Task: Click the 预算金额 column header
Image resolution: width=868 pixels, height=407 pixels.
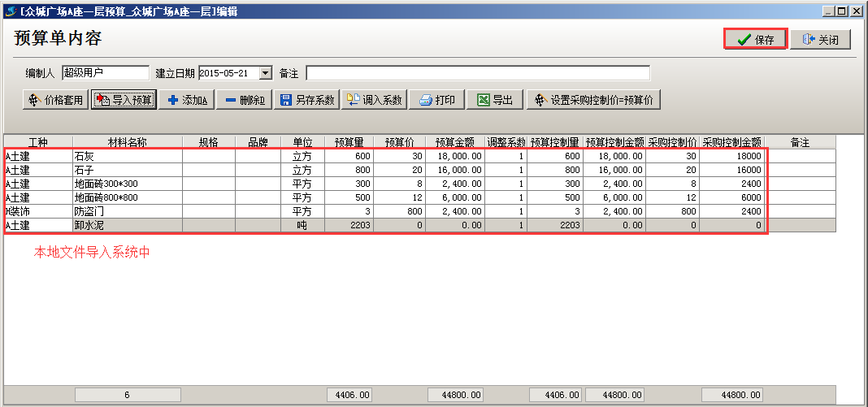Action: 455,142
